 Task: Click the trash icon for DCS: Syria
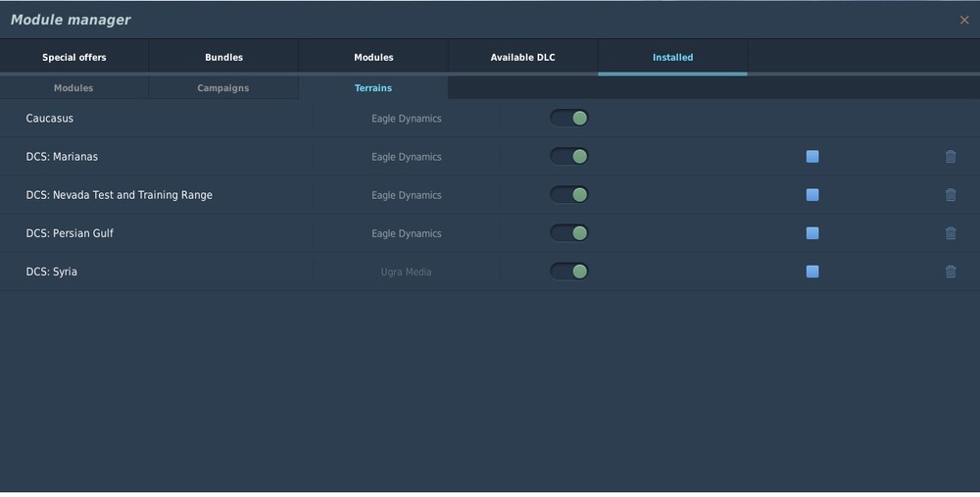[x=951, y=272]
